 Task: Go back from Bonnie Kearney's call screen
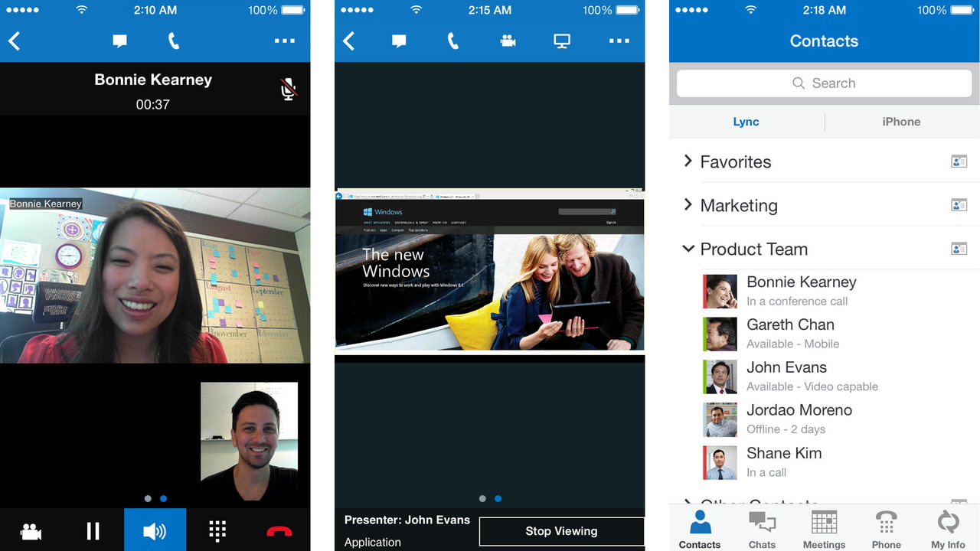click(14, 41)
